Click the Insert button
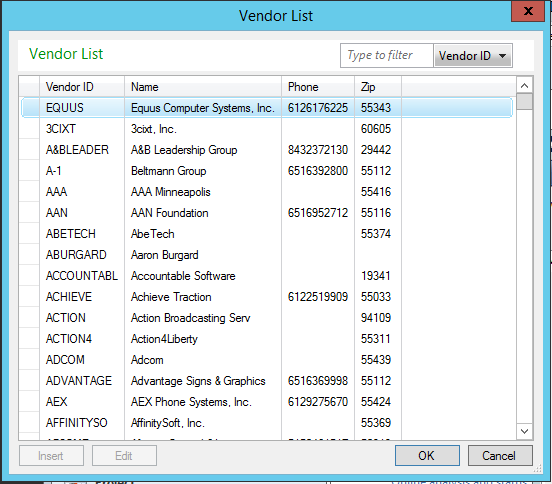The image size is (552, 484). tap(51, 455)
